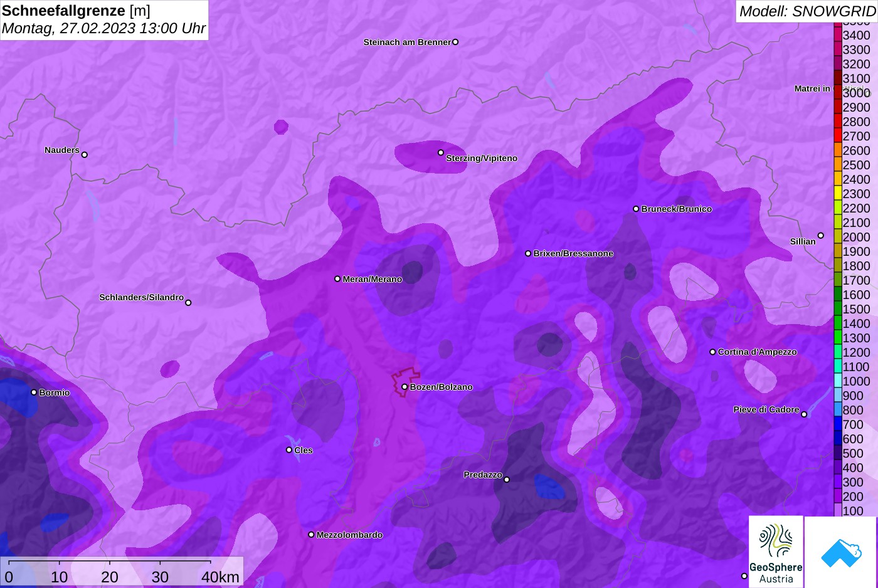Click the Cortina d'Ampezzo label text

pyautogui.click(x=758, y=352)
